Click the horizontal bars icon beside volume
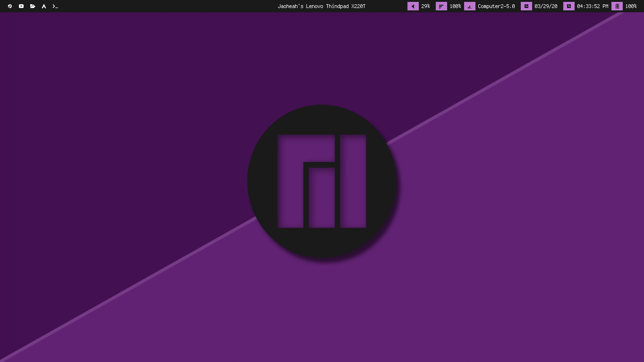Screen dimensions: 644x362 tap(441, 6)
